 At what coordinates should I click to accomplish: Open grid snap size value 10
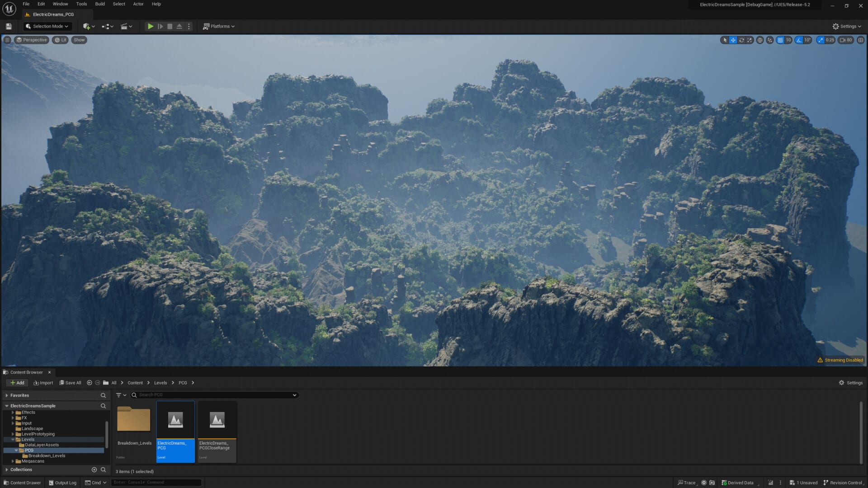(788, 40)
